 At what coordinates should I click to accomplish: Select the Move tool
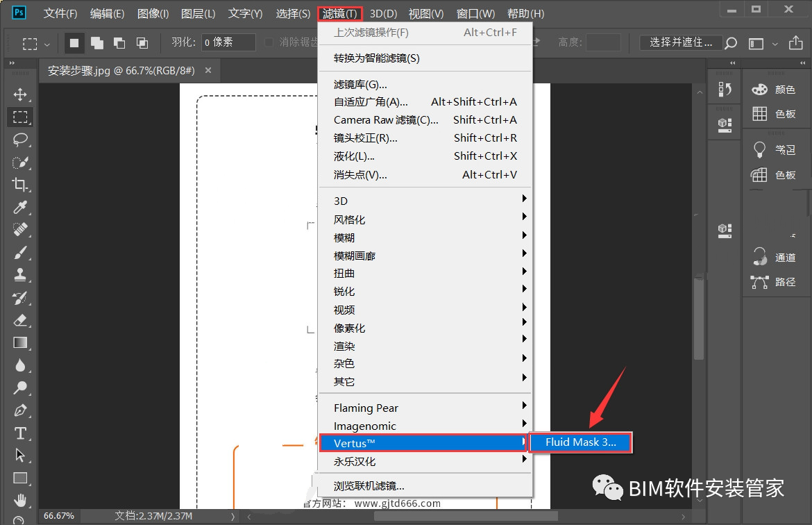pyautogui.click(x=20, y=94)
